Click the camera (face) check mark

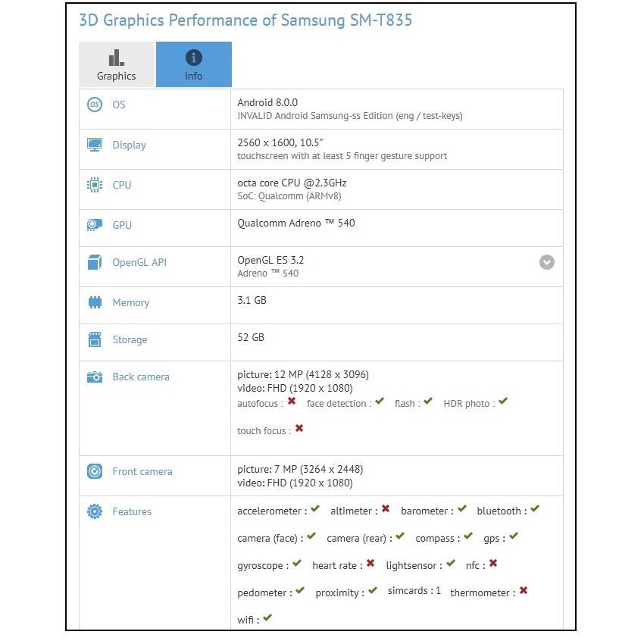pyautogui.click(x=311, y=536)
